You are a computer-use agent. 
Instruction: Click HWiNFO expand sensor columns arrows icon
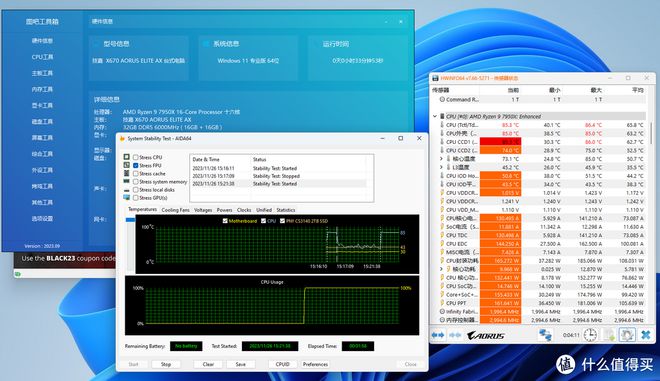click(x=438, y=335)
